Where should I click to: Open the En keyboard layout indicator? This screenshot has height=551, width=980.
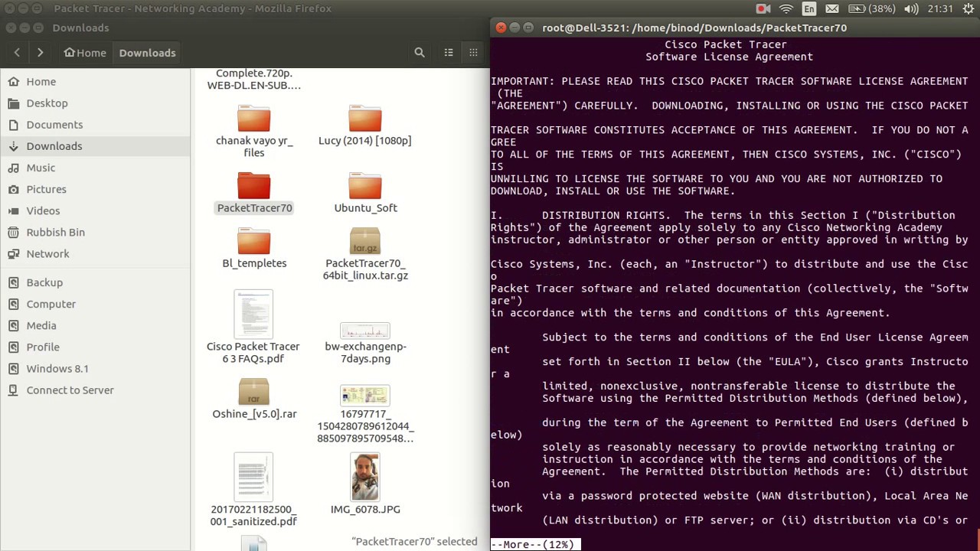(x=808, y=9)
